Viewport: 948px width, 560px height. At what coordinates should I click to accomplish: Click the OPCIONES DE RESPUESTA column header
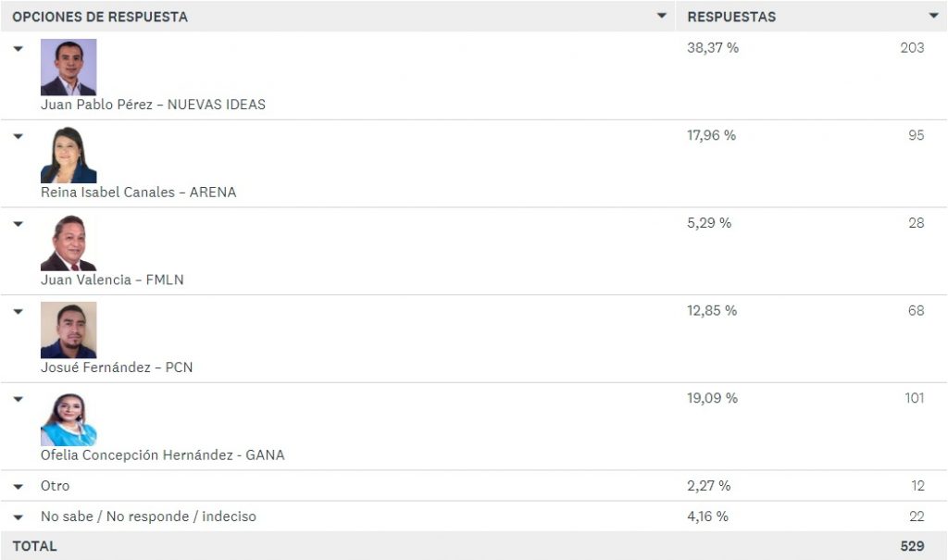[100, 17]
